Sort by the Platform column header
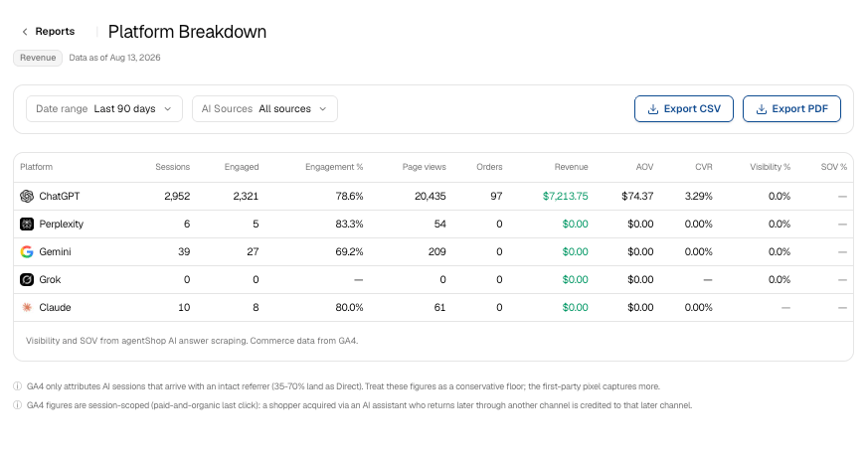Screen dimensions: 868x453 [x=36, y=167]
